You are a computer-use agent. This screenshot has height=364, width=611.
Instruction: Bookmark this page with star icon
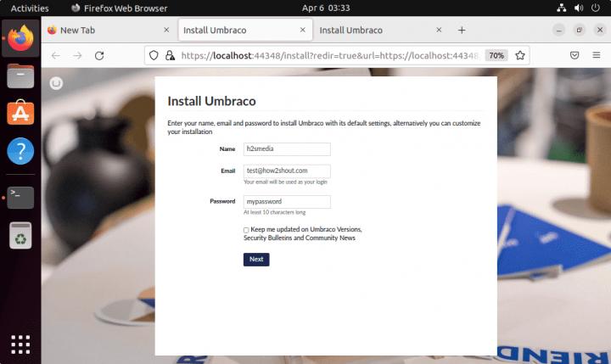(x=520, y=55)
